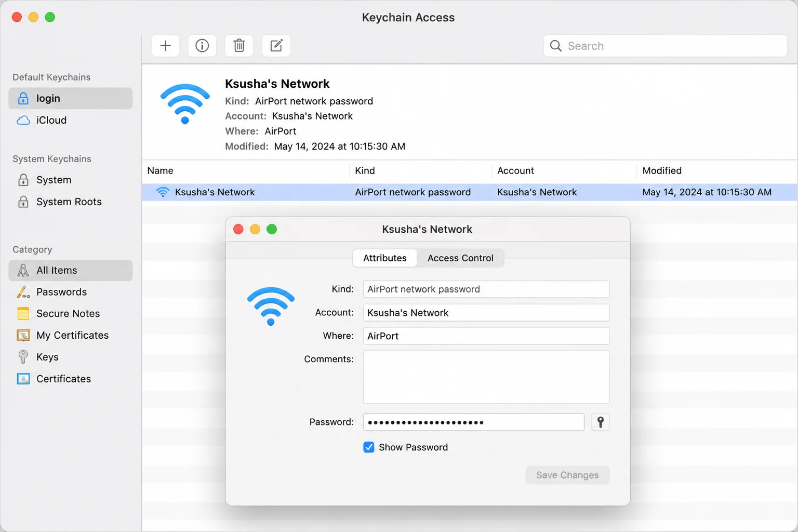Select the Ksusha's Network row name

pos(215,192)
